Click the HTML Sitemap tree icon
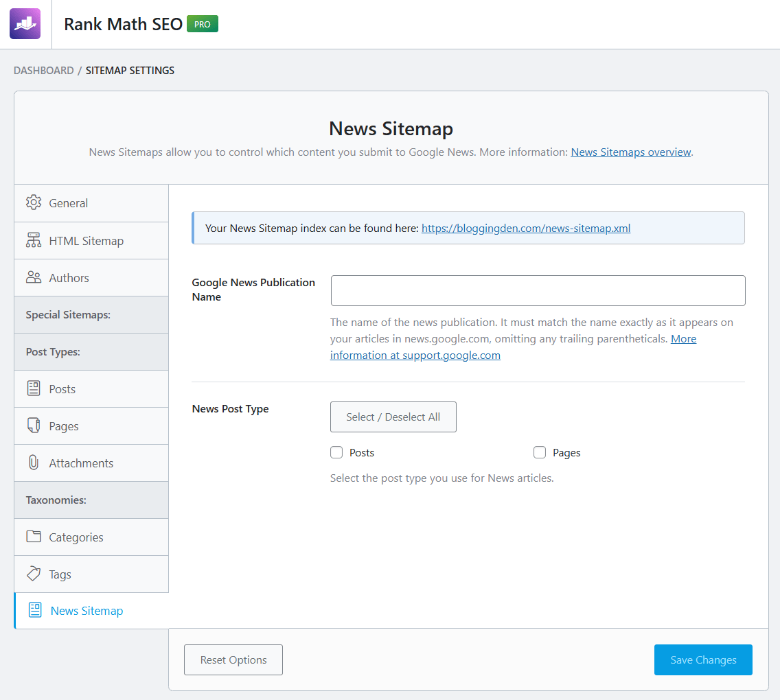 pos(34,240)
